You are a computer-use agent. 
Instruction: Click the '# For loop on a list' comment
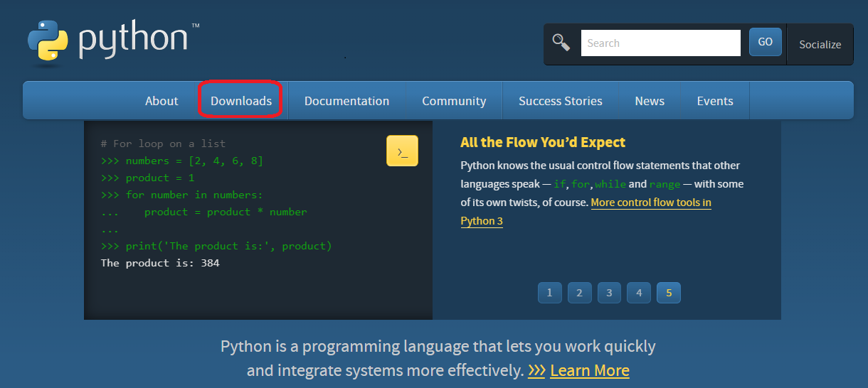(x=163, y=144)
